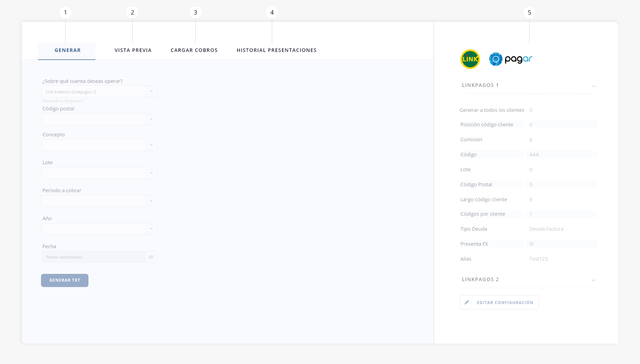Image resolution: width=640 pixels, height=364 pixels.
Task: Click annotation marker number 3
Action: point(195,12)
